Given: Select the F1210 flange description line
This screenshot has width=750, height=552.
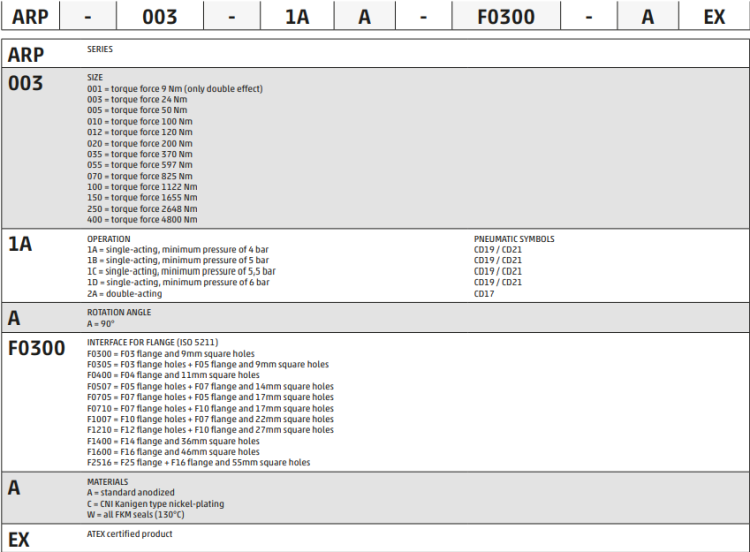Looking at the screenshot, I should (x=210, y=430).
